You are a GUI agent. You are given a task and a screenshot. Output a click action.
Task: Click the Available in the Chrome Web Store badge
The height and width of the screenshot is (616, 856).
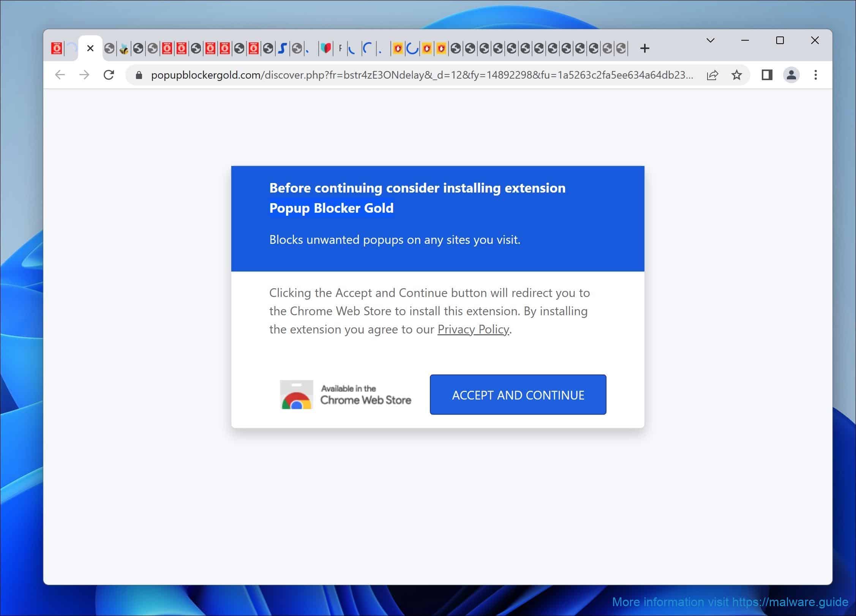click(346, 395)
